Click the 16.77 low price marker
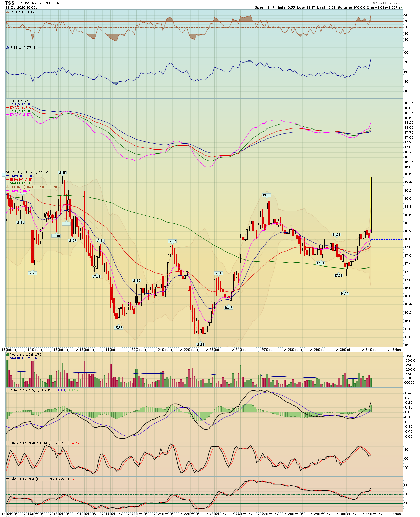The height and width of the screenshot is (517, 420). [x=344, y=294]
